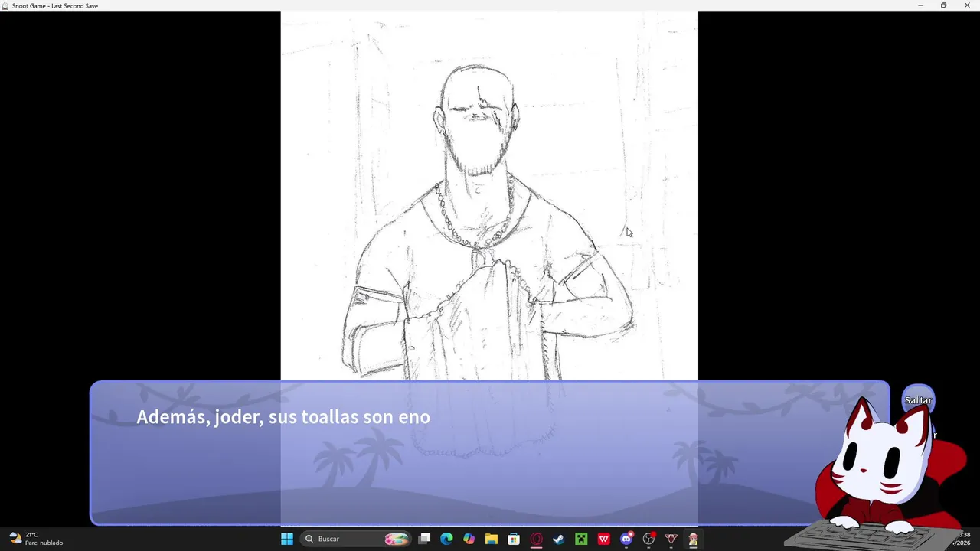The height and width of the screenshot is (551, 980).
Task: Open OBS Studio from taskbar
Action: click(648, 539)
